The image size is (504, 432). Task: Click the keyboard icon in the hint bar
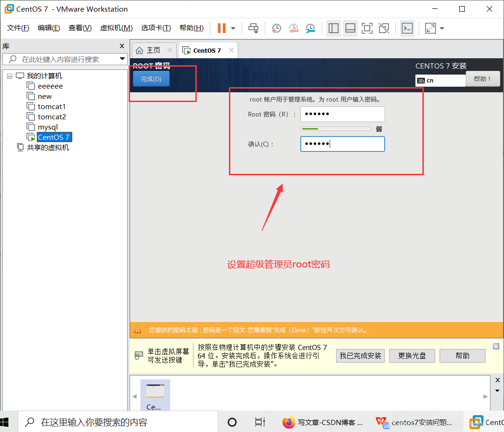pyautogui.click(x=139, y=355)
